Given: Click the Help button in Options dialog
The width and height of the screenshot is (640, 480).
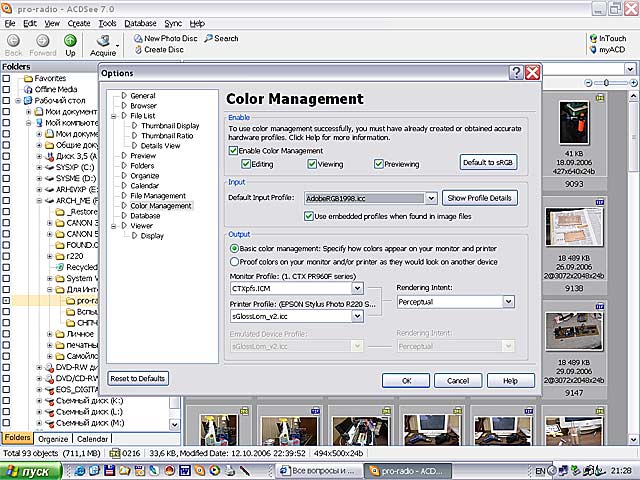Looking at the screenshot, I should click(510, 380).
